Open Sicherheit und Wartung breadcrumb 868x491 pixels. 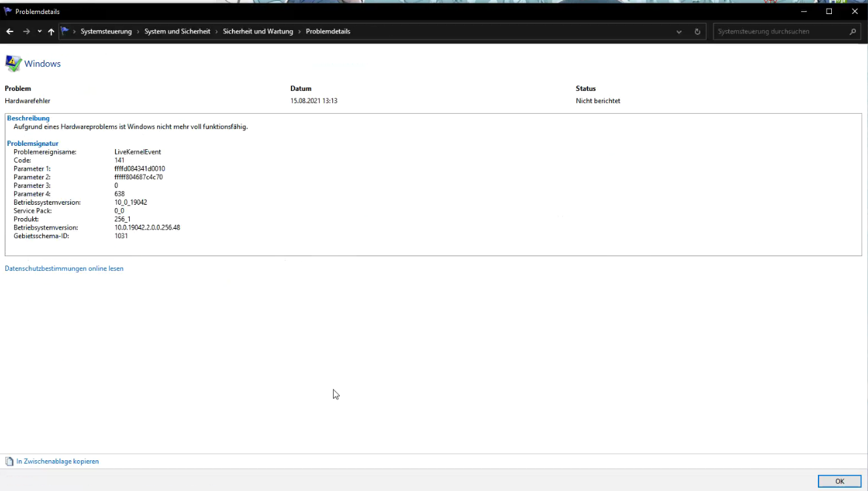[258, 31]
